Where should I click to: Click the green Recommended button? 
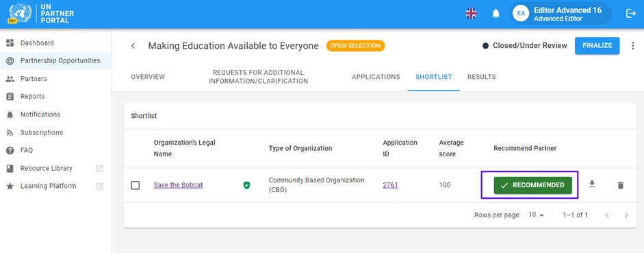coord(532,185)
